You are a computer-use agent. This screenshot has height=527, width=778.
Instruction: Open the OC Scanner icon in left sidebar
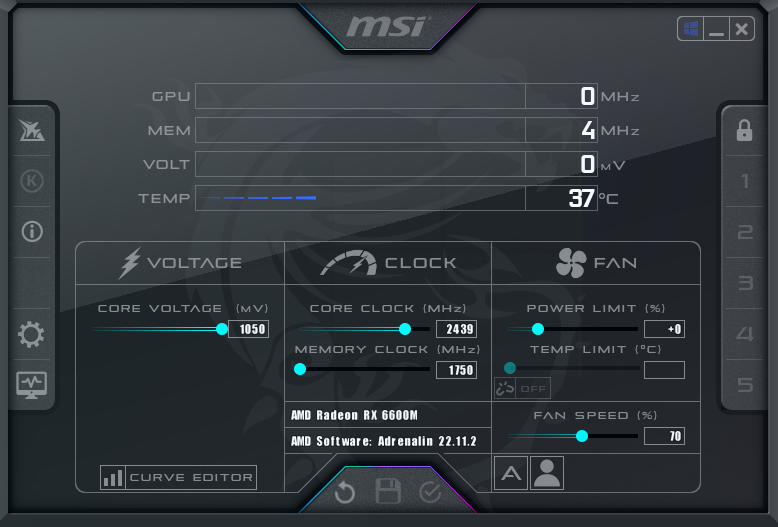(x=32, y=131)
